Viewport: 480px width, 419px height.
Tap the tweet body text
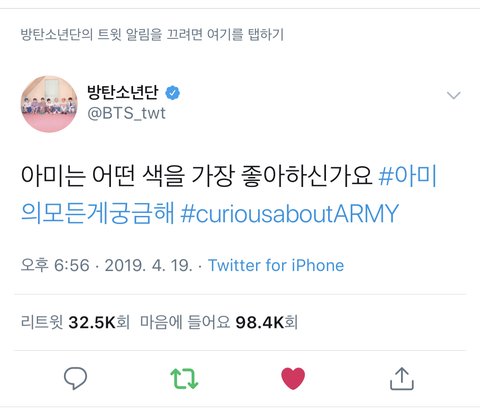click(x=196, y=175)
